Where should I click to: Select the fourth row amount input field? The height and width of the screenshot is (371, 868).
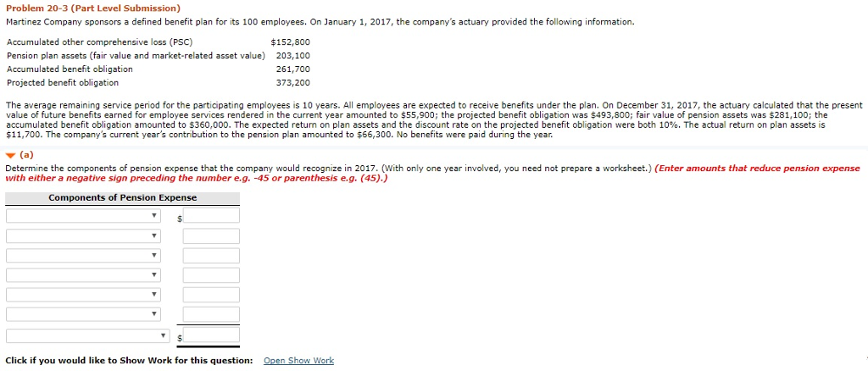click(x=211, y=275)
